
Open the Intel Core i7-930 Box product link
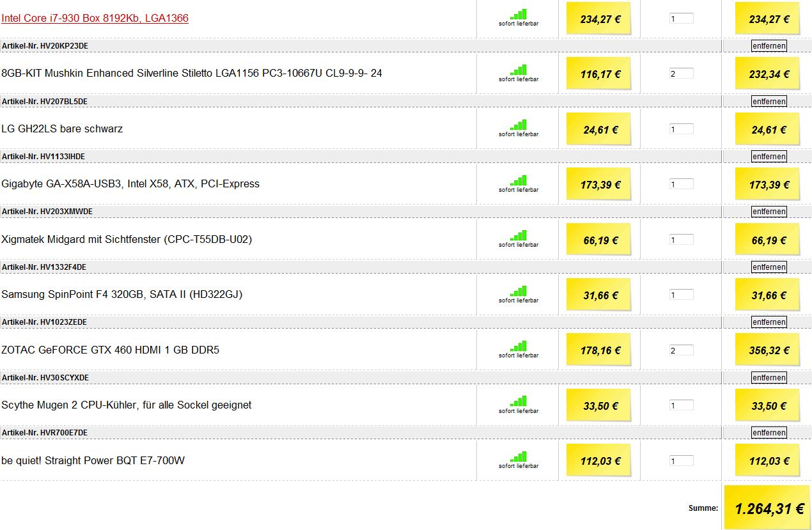[x=95, y=18]
